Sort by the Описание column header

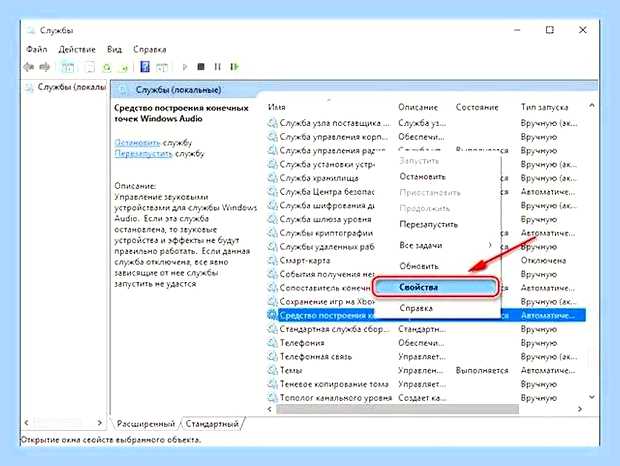[x=418, y=107]
